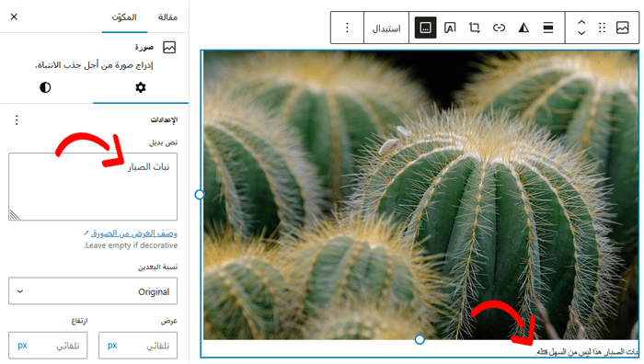Select px unit in height field
644x364 pixels.
22,346
